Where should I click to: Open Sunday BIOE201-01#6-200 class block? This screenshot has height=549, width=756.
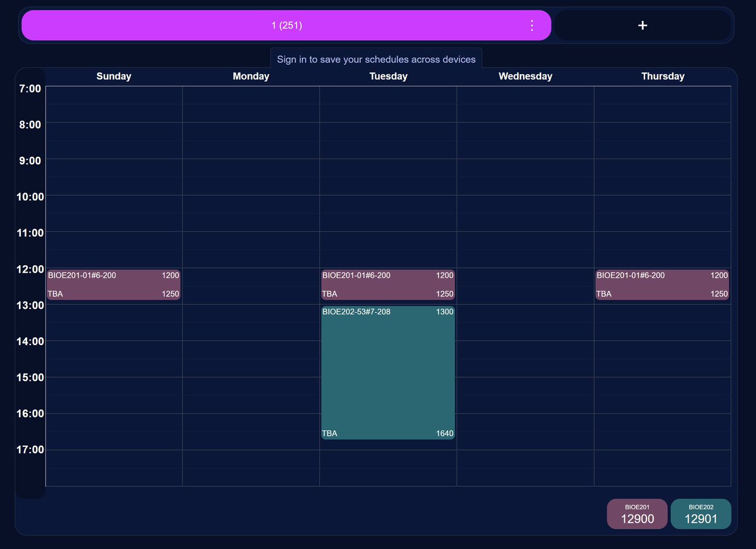tap(113, 285)
